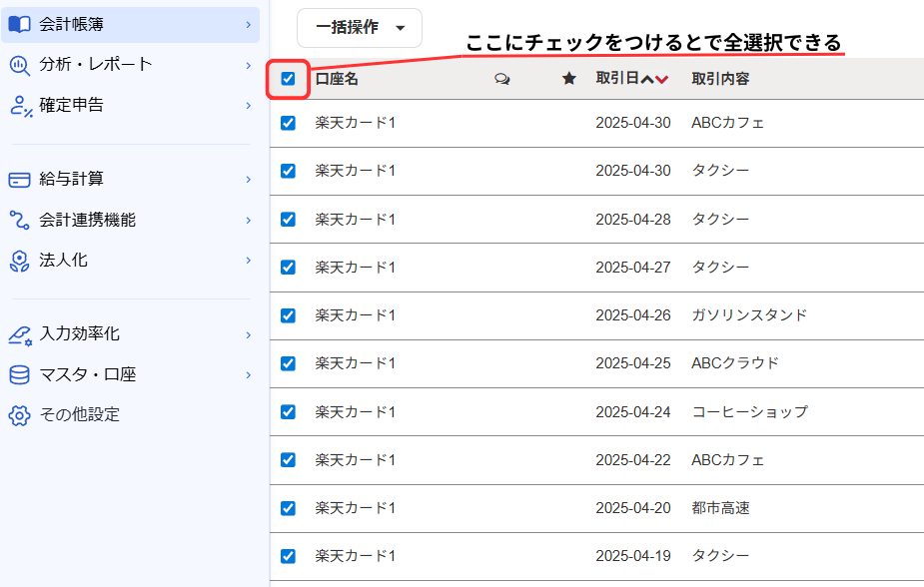Click the 法人化 icon in sidebar

[x=19, y=261]
